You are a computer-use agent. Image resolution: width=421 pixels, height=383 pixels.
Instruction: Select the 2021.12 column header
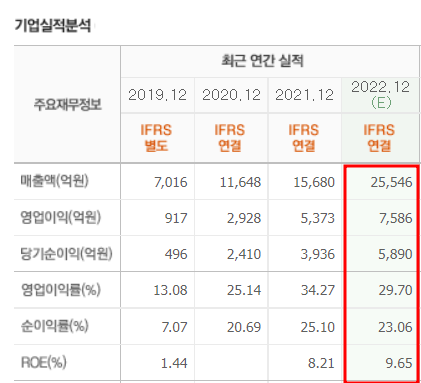(305, 95)
